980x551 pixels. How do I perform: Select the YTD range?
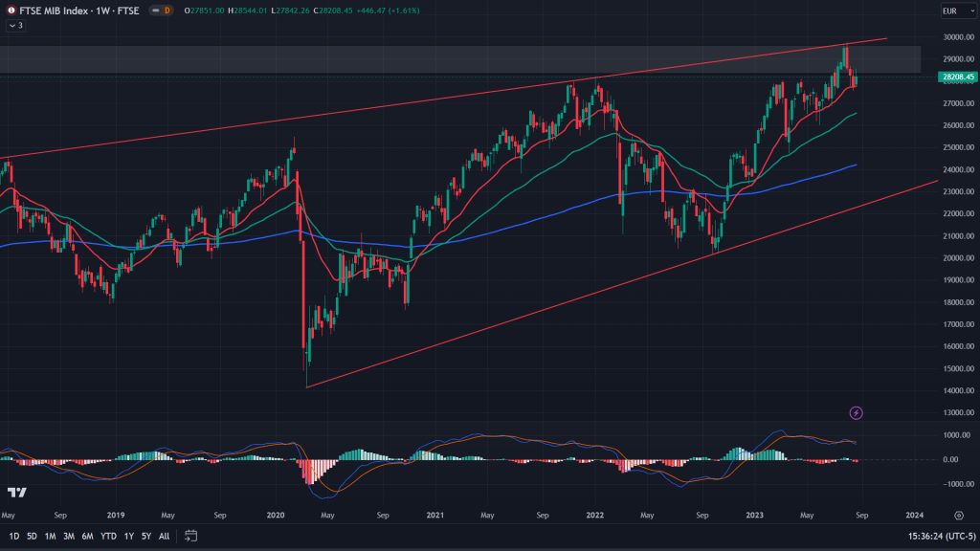pyautogui.click(x=107, y=536)
